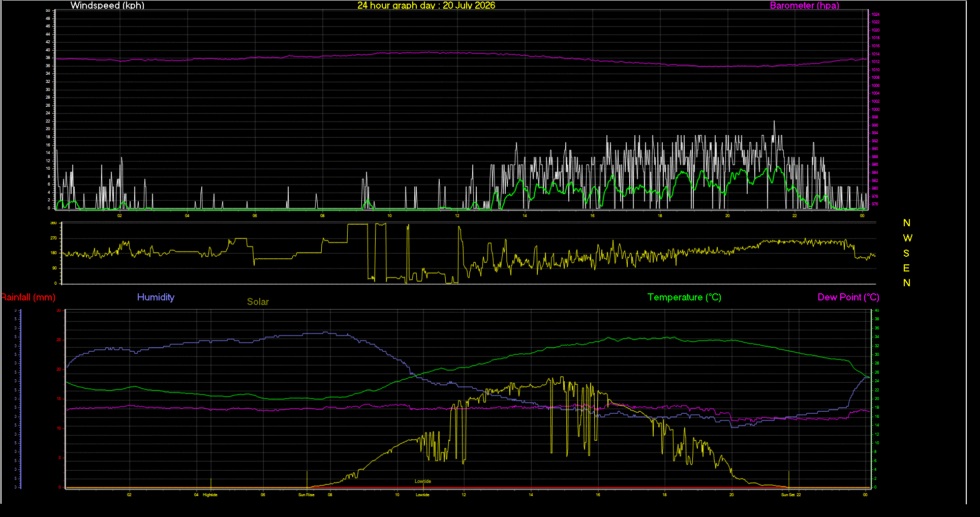
Task: Click hour '08' on the windspeed graph axis
Action: [322, 216]
